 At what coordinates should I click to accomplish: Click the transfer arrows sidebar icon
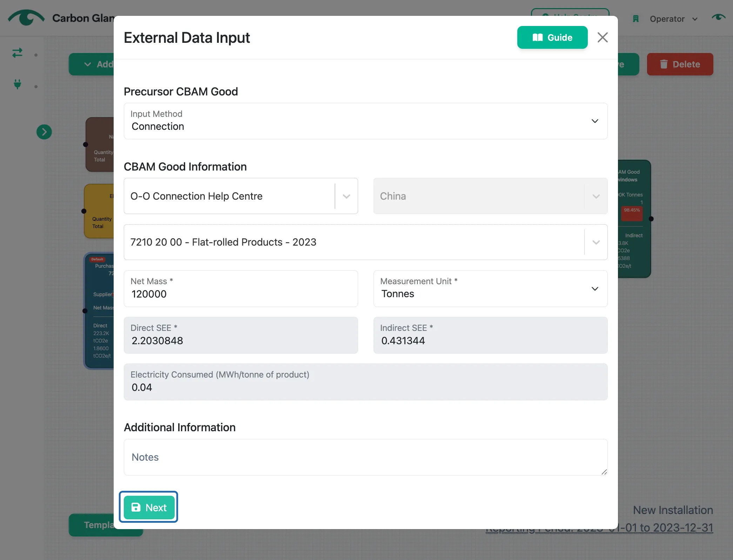17,53
